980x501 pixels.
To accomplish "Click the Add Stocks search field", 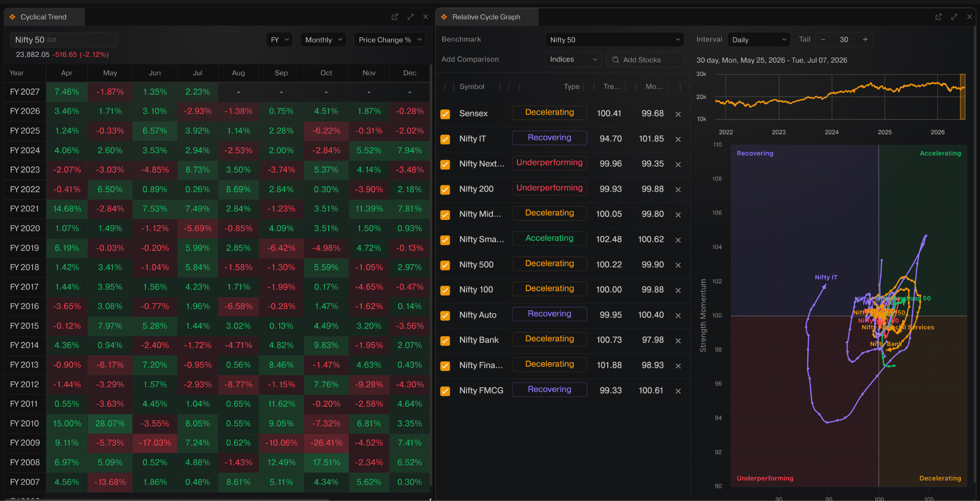I will (x=645, y=60).
